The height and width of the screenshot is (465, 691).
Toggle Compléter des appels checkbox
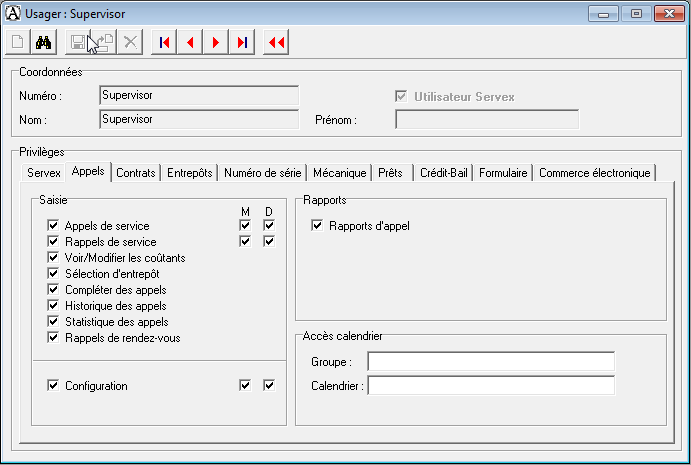click(53, 290)
